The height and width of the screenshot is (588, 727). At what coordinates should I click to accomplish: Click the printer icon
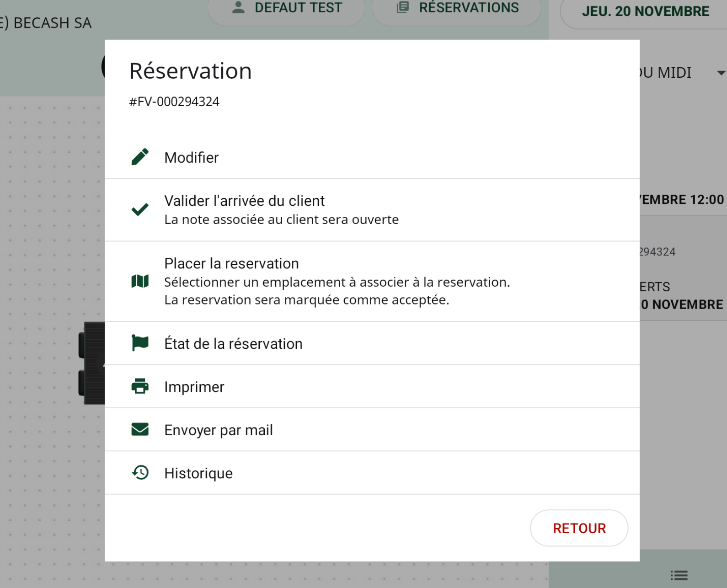coord(140,386)
